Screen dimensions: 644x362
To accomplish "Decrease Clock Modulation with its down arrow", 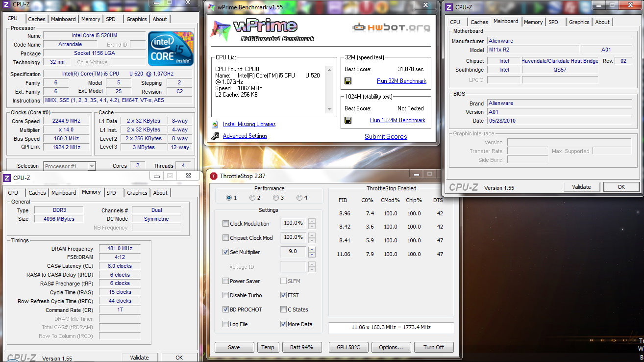I will [x=312, y=226].
